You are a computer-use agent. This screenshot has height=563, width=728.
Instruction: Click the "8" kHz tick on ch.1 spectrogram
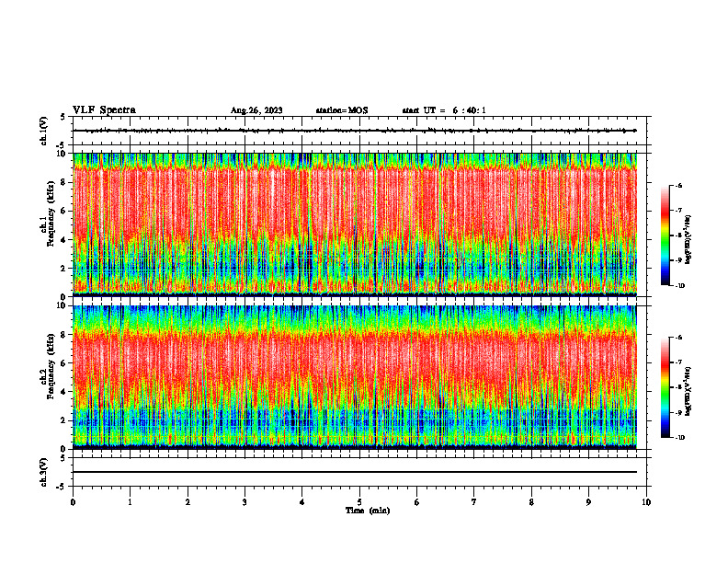point(64,182)
